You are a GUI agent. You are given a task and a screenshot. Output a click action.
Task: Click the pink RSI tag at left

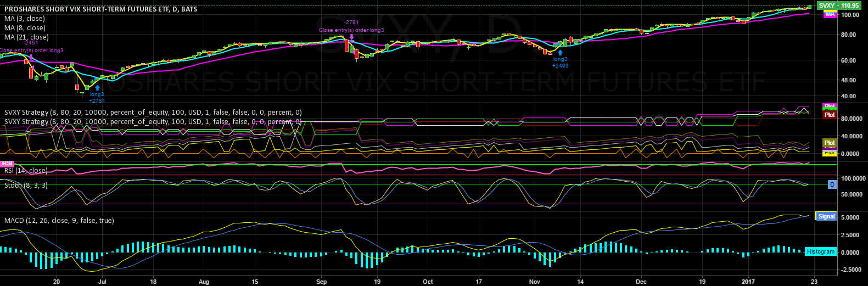coord(7,164)
